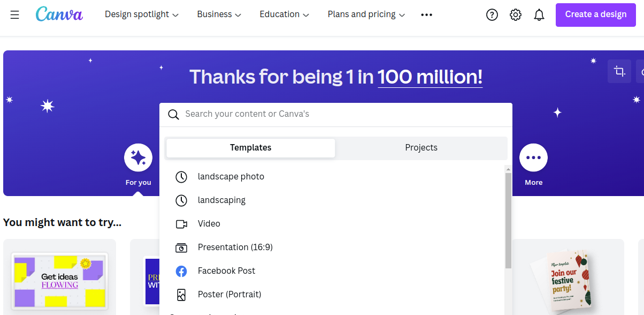Switch to the Projects tab

[421, 148]
